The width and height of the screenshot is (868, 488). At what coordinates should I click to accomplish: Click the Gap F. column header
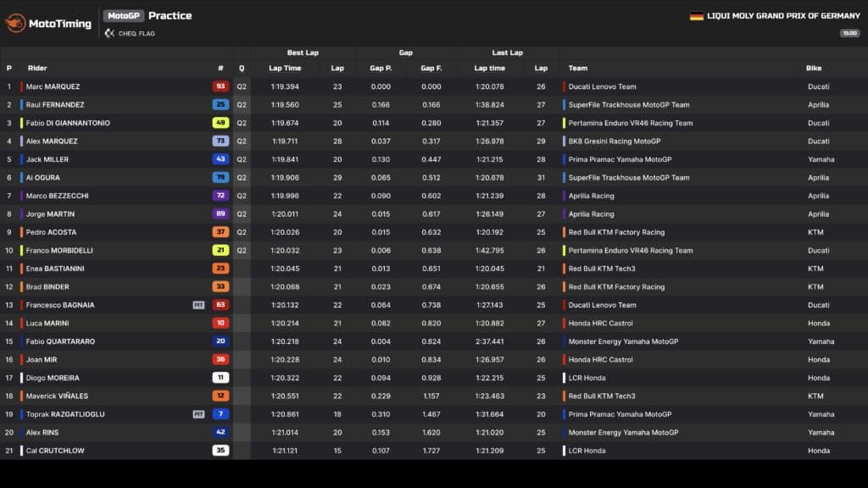click(x=431, y=68)
